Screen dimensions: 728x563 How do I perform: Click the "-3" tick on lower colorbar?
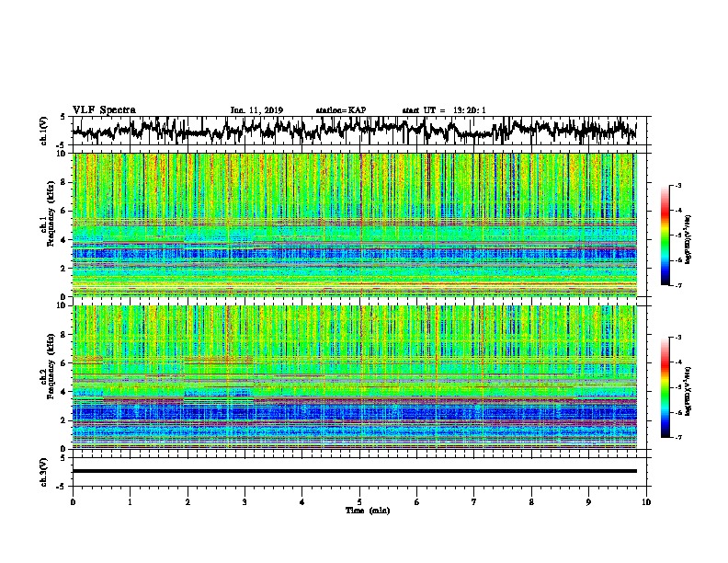(x=677, y=338)
